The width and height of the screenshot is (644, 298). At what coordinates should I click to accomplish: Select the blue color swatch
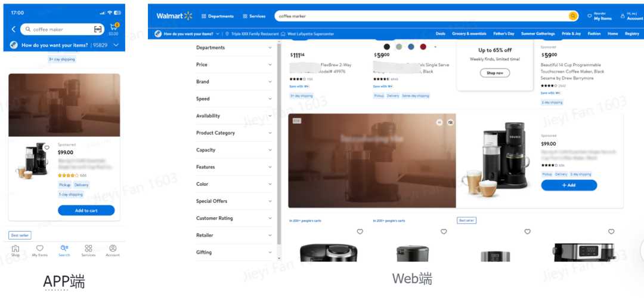(x=411, y=47)
